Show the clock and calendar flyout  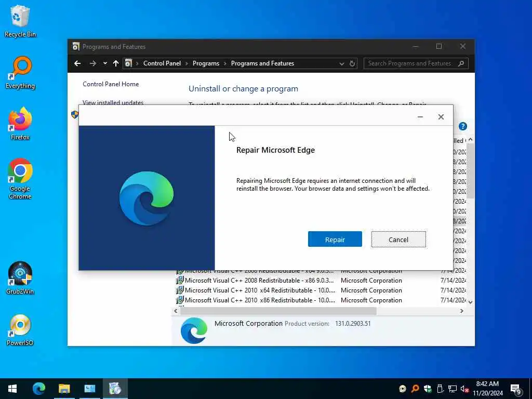[487, 389]
